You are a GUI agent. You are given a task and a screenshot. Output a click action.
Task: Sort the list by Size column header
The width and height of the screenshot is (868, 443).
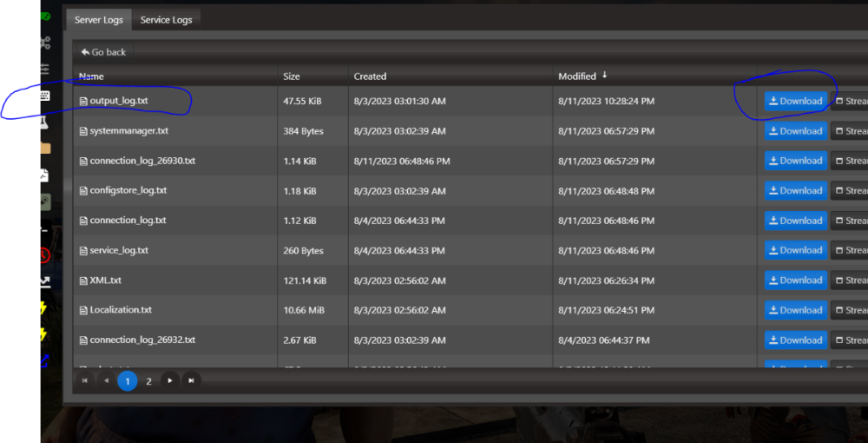292,76
